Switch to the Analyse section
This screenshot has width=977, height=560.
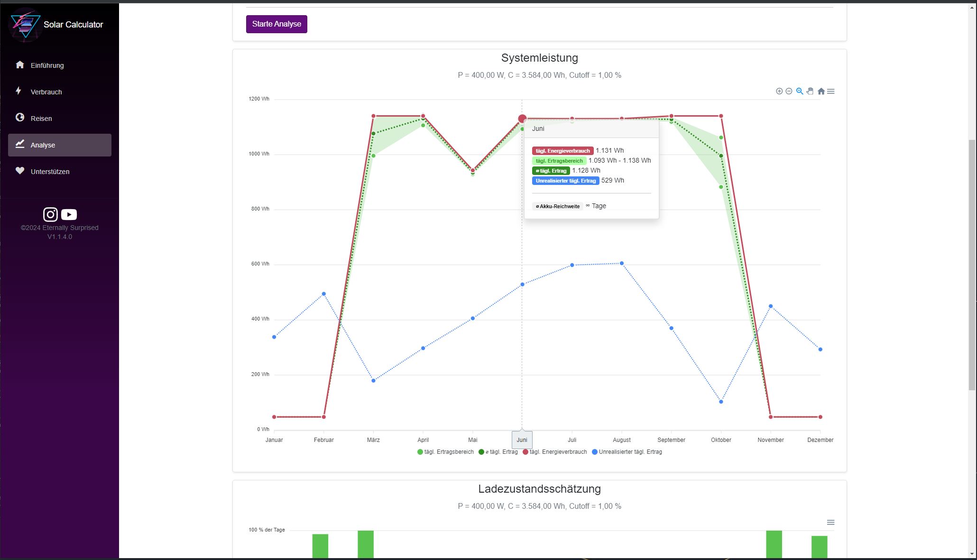click(x=42, y=145)
